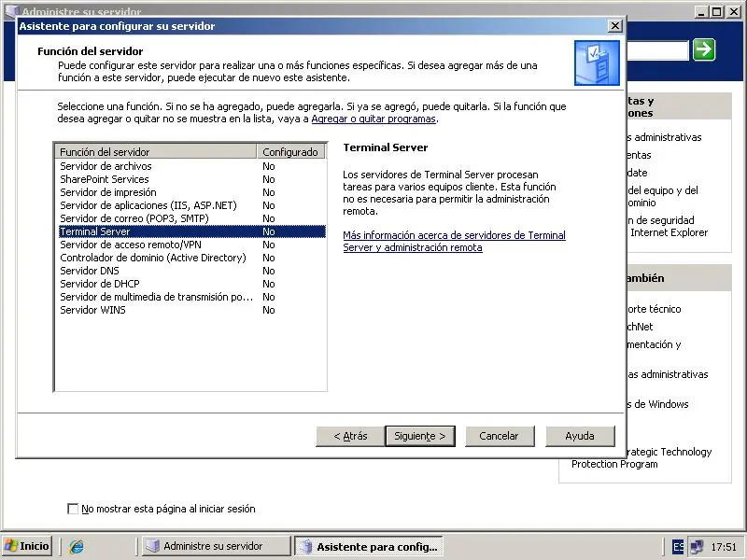The image size is (747, 560).
Task: Select 'Servidor de multimedia de transmisión' row
Action: (192, 297)
